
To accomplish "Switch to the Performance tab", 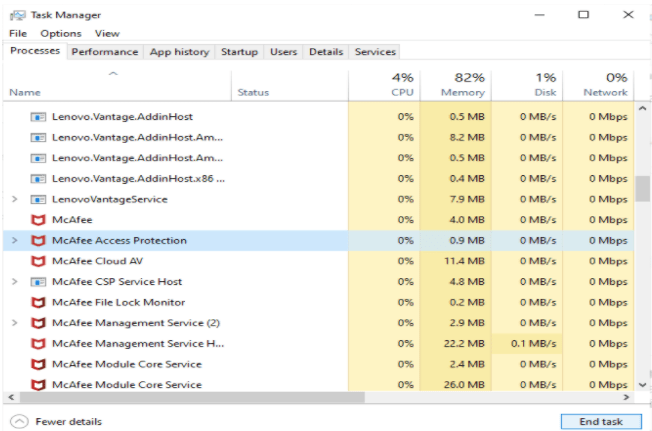I will point(105,52).
